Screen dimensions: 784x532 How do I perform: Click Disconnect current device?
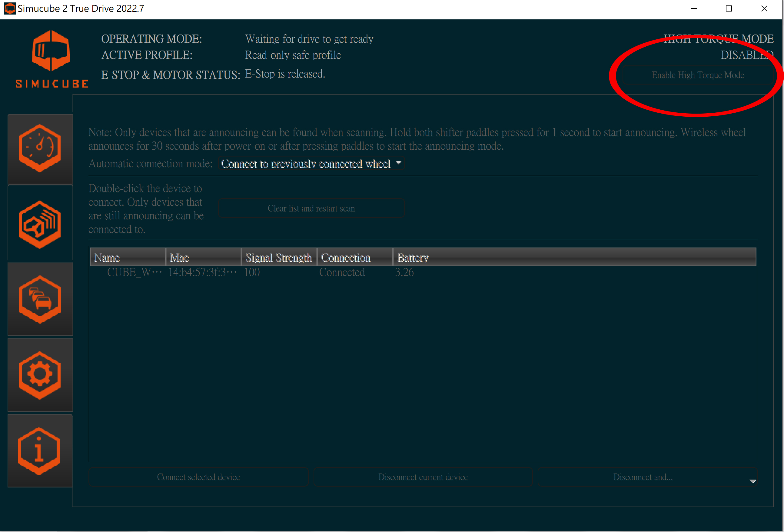(423, 477)
